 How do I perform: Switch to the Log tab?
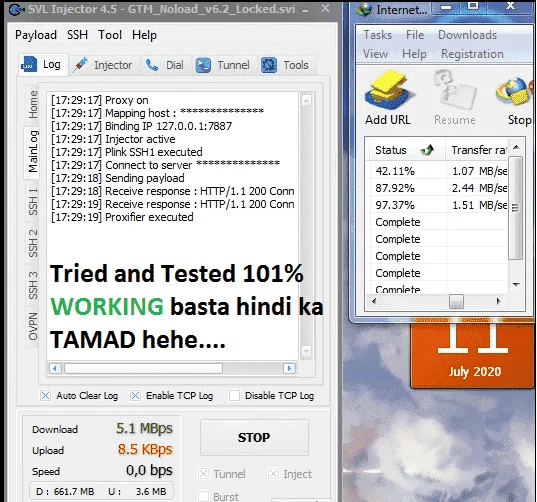coord(43,64)
